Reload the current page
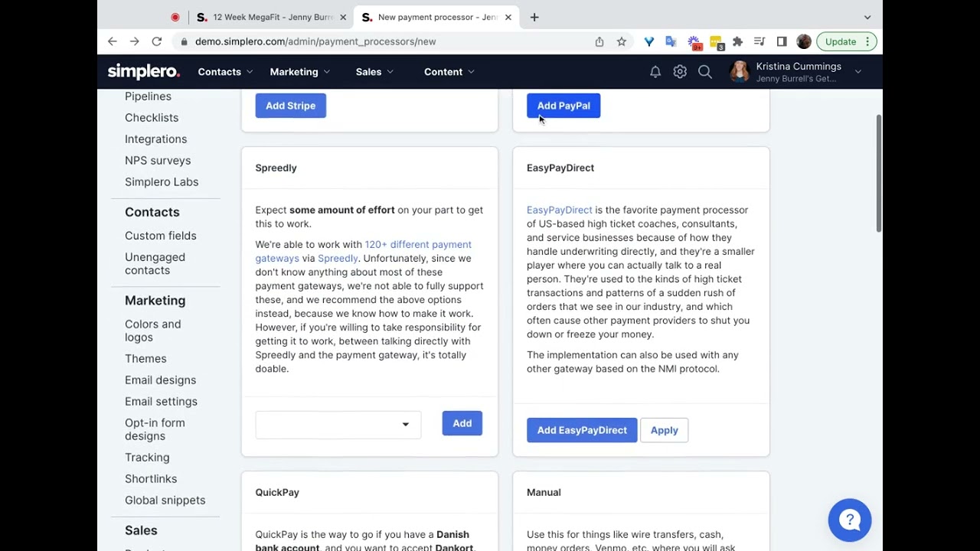 click(x=157, y=41)
